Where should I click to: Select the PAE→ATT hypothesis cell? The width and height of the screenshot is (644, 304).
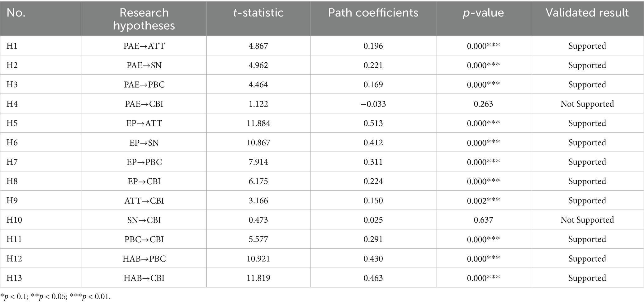click(144, 46)
